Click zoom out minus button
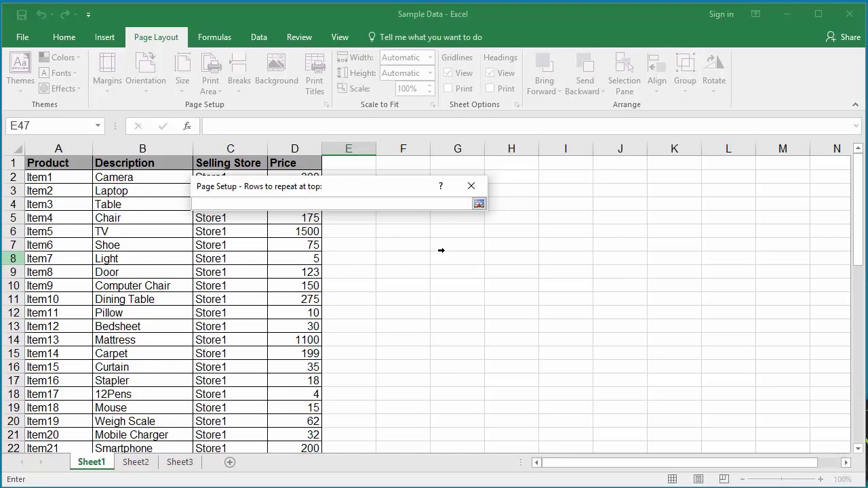Image resolution: width=868 pixels, height=488 pixels. tap(742, 479)
